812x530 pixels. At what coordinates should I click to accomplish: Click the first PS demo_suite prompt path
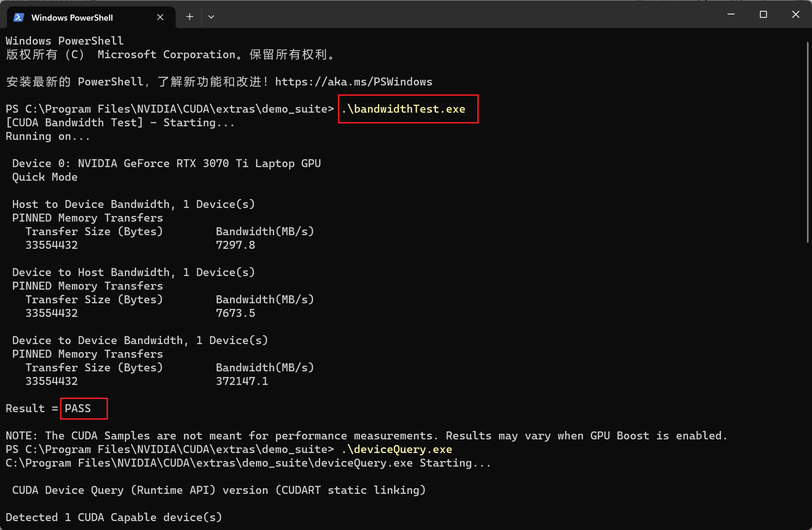click(x=170, y=109)
